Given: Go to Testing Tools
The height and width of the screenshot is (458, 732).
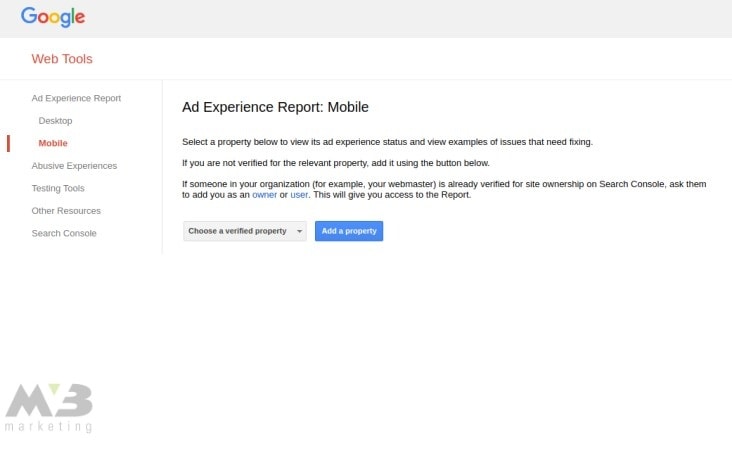Looking at the screenshot, I should coord(58,188).
